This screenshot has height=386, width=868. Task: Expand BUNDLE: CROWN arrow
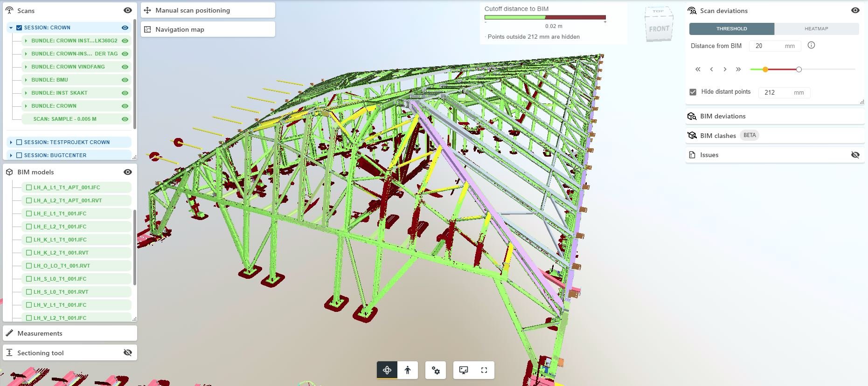coord(26,106)
